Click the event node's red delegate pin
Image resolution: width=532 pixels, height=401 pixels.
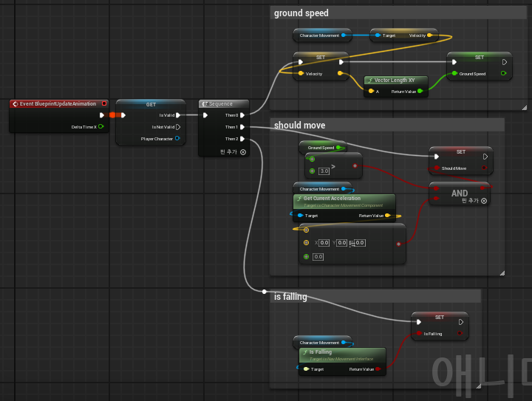[x=104, y=103]
